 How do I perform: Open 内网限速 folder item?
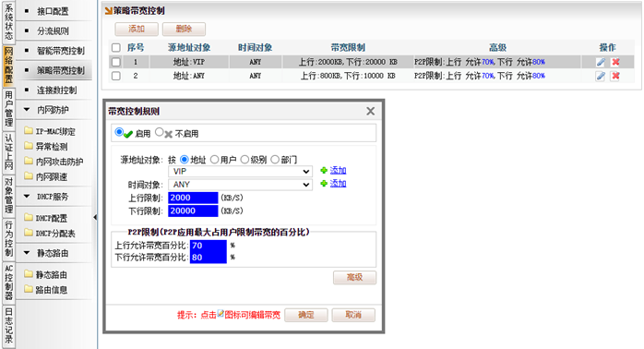[x=45, y=176]
